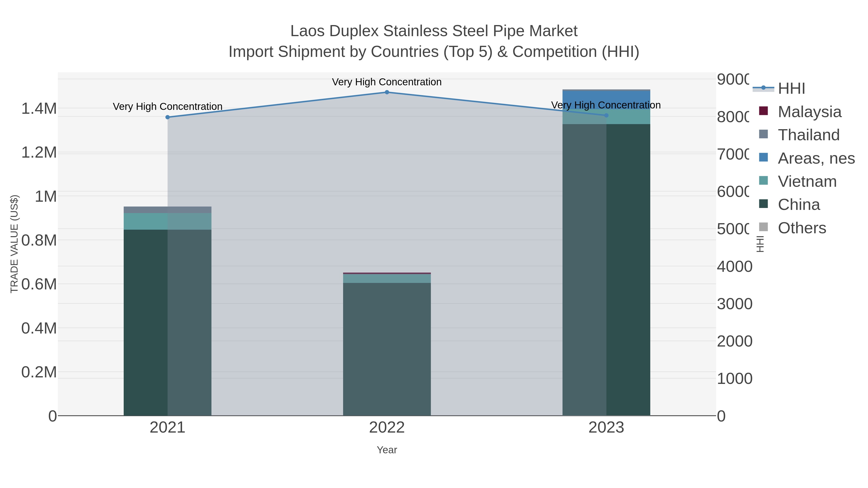Toggle the China legend entry
The image size is (868, 488).
coord(789,204)
